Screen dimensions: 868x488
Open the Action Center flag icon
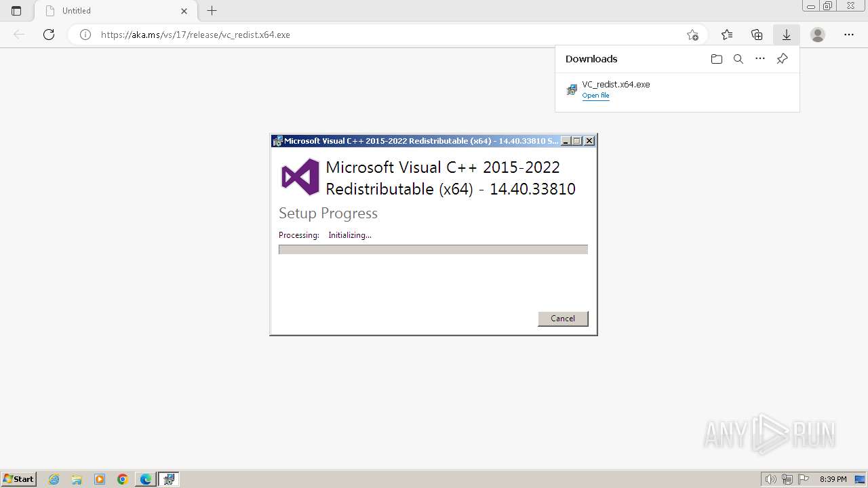[804, 479]
